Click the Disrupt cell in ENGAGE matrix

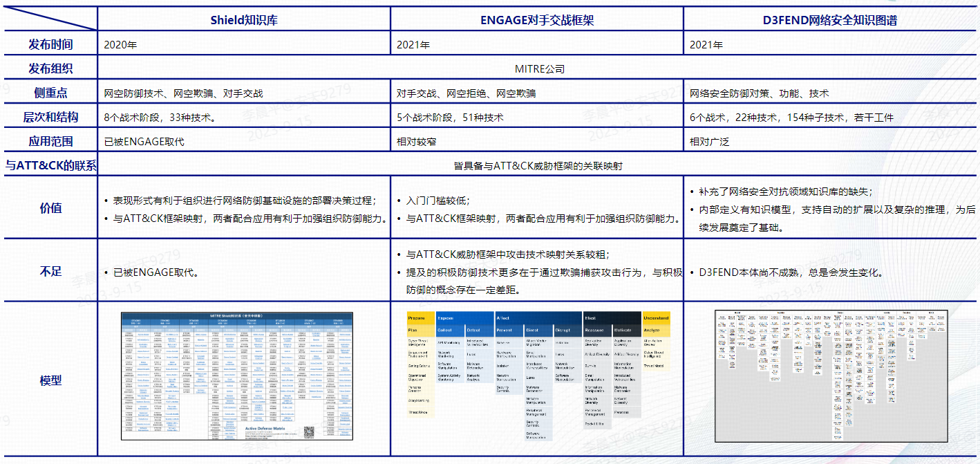(568, 331)
